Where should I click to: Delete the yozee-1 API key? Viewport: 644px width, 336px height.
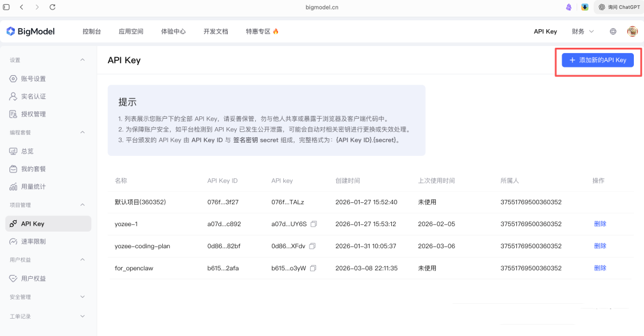coord(600,224)
